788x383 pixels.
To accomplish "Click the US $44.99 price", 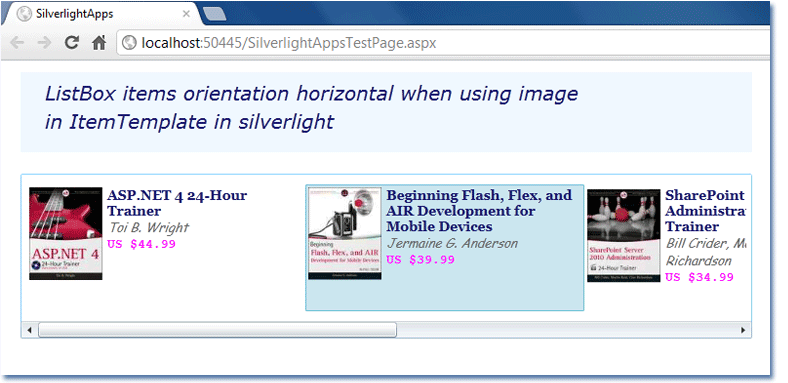I will (142, 244).
